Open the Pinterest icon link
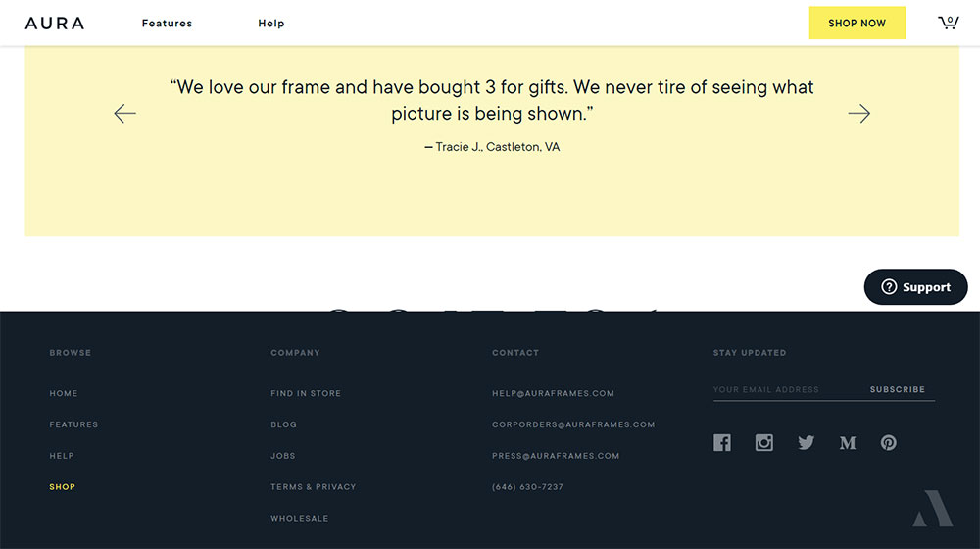Screen dimensions: 980x549 [x=888, y=443]
